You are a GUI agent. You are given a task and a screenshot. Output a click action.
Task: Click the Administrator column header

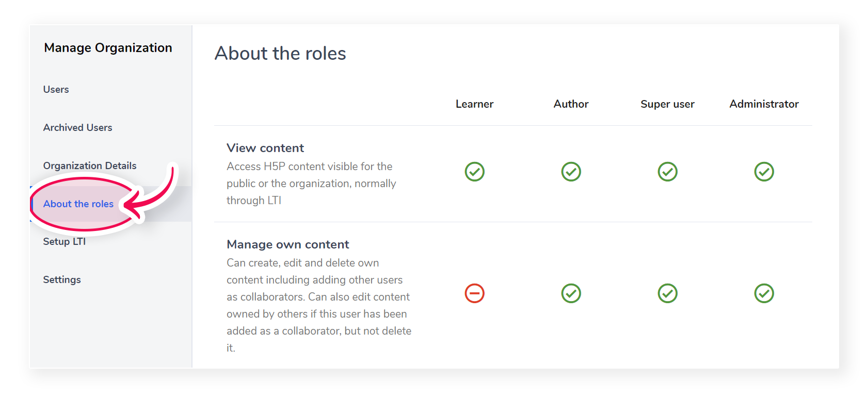[x=764, y=104]
